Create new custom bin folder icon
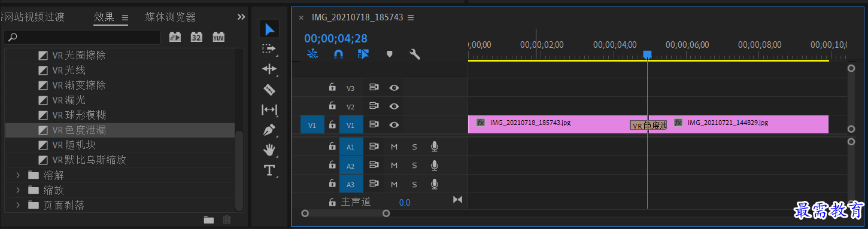Image resolution: width=868 pixels, height=229 pixels. pyautogui.click(x=208, y=219)
